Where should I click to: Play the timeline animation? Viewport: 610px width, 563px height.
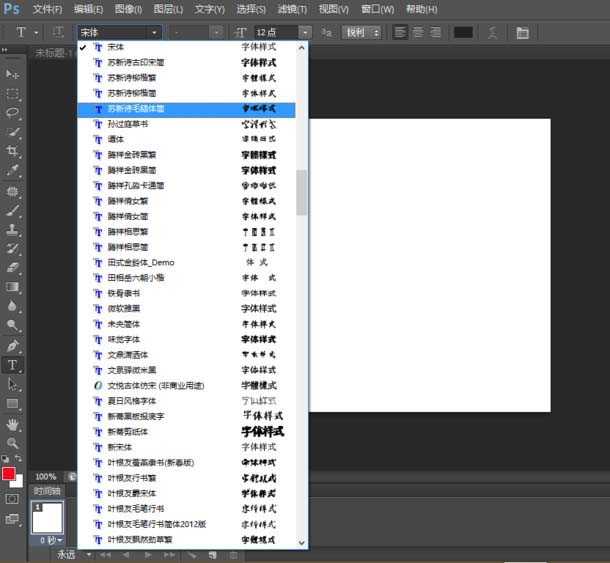(148, 555)
